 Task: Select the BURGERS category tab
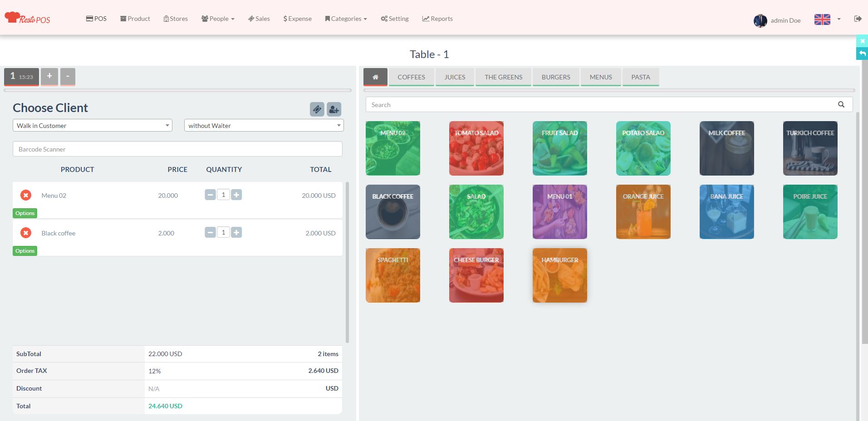(x=556, y=77)
